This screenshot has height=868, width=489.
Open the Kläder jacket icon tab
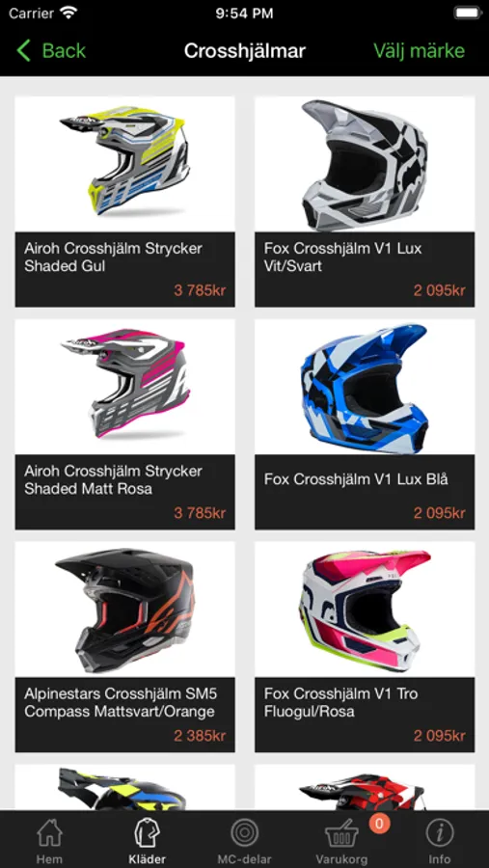pyautogui.click(x=147, y=832)
